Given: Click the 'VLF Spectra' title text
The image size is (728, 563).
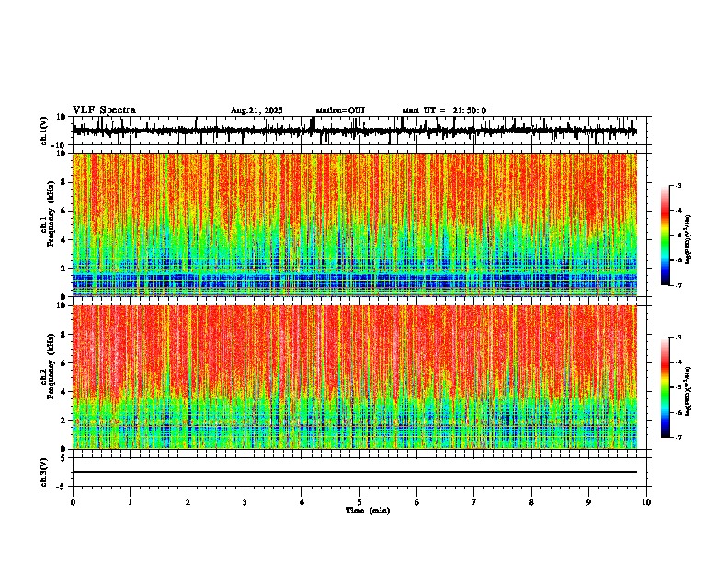Looking at the screenshot, I should click(104, 110).
